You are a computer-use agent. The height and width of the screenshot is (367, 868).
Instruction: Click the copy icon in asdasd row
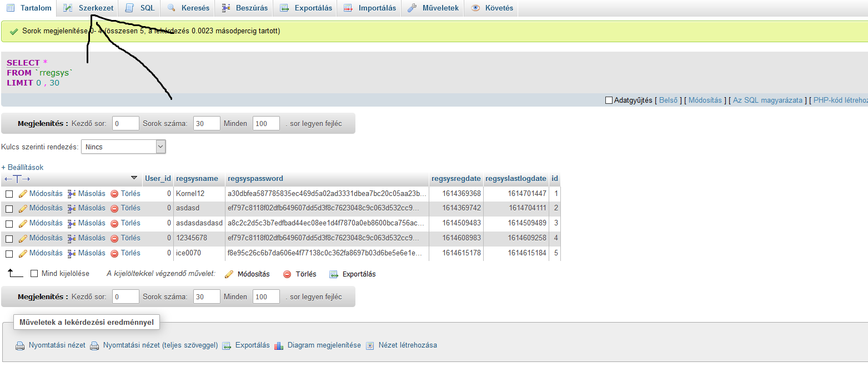coord(72,209)
